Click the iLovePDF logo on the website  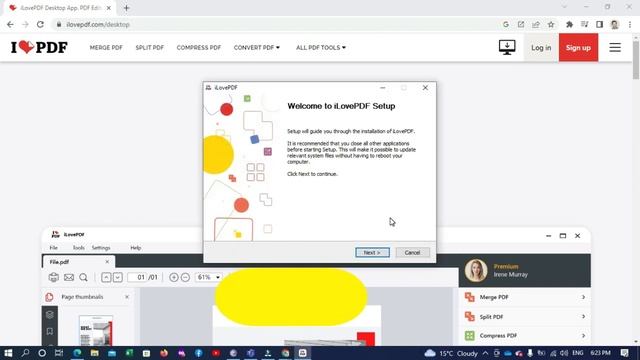pyautogui.click(x=39, y=47)
